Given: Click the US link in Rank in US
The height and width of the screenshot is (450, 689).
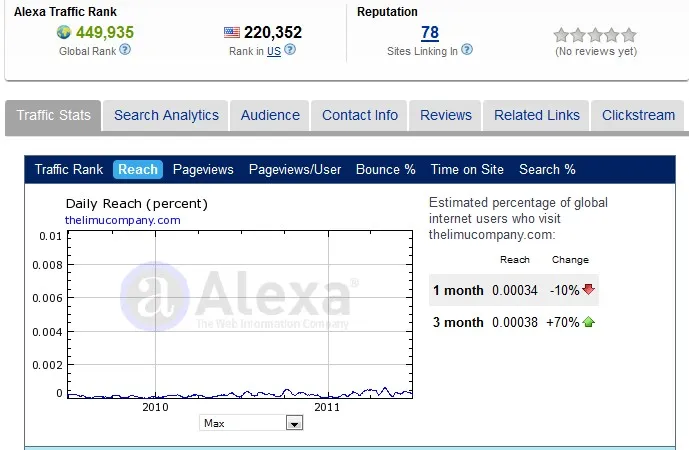Looking at the screenshot, I should coord(274,51).
